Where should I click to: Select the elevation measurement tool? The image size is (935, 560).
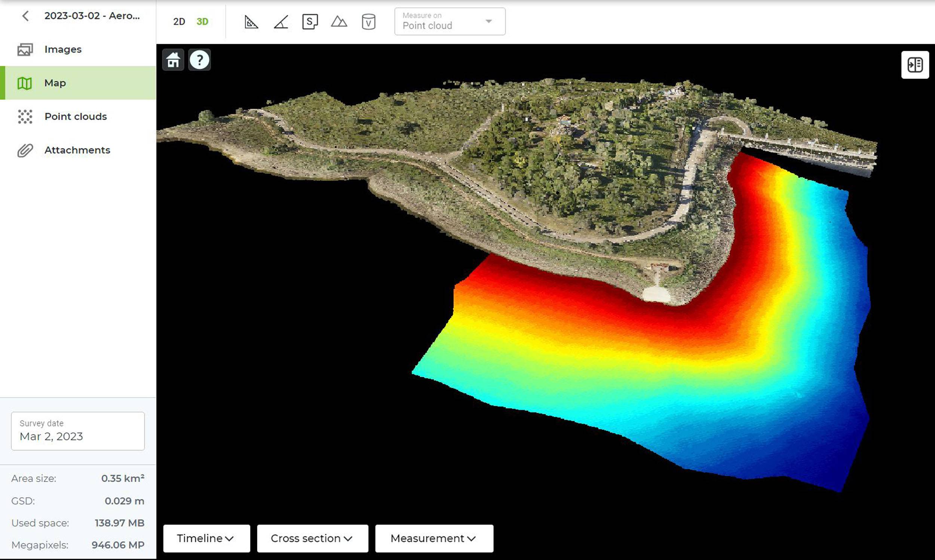[338, 22]
